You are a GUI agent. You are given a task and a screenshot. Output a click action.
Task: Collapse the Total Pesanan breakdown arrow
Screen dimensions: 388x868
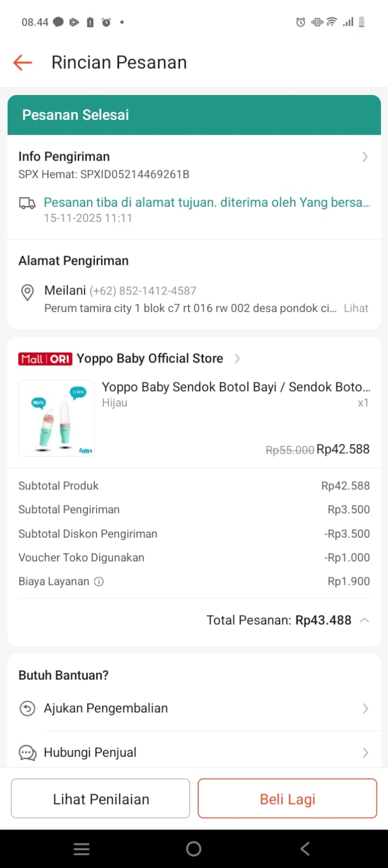click(365, 620)
